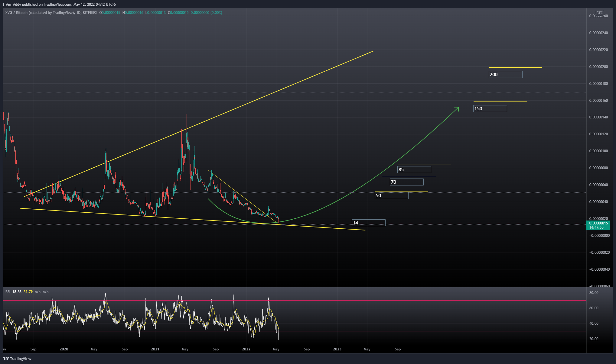Screen dimensions: 616x364
Task: Click the 20.00 level on RSI axis
Action: 594,339
